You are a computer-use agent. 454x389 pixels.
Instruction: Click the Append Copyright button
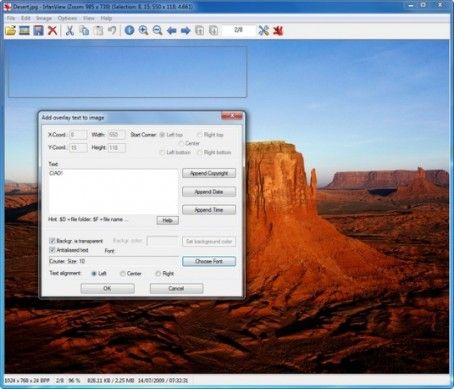[x=209, y=173]
